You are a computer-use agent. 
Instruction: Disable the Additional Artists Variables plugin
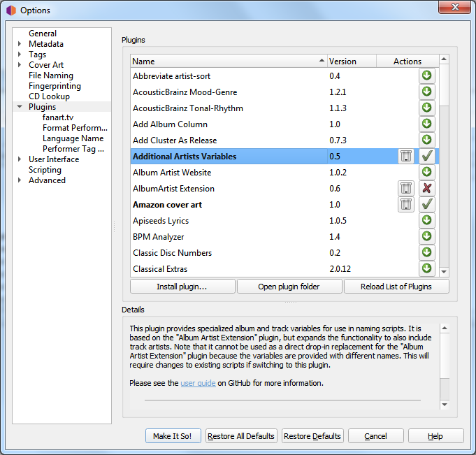tap(426, 156)
